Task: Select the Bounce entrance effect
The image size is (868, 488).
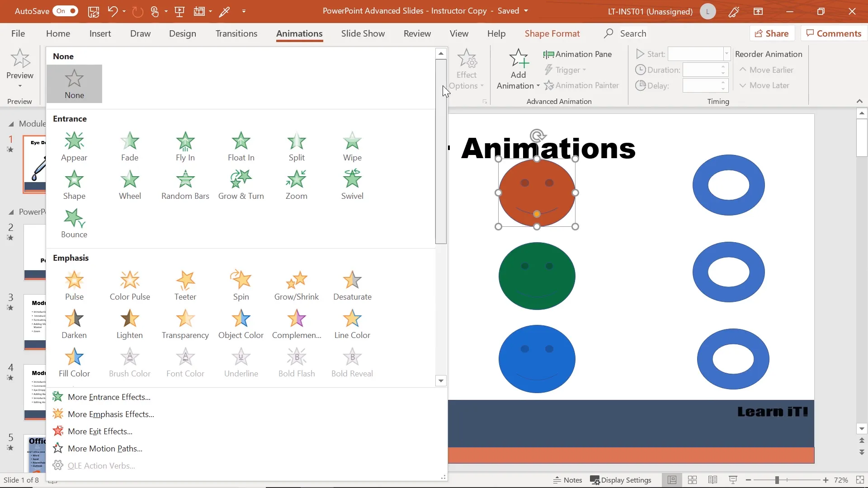Action: pyautogui.click(x=74, y=224)
